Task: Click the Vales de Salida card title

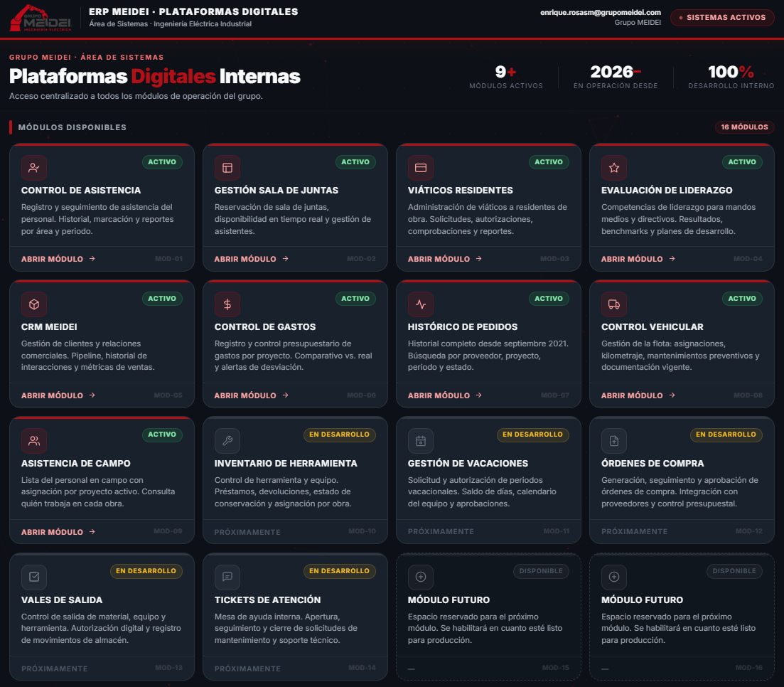Action: click(62, 600)
